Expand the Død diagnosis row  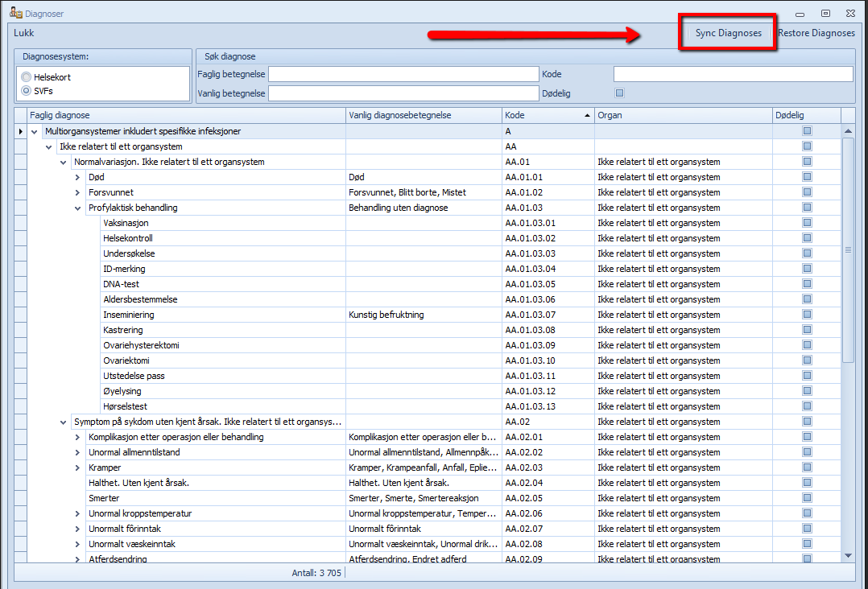pos(78,177)
